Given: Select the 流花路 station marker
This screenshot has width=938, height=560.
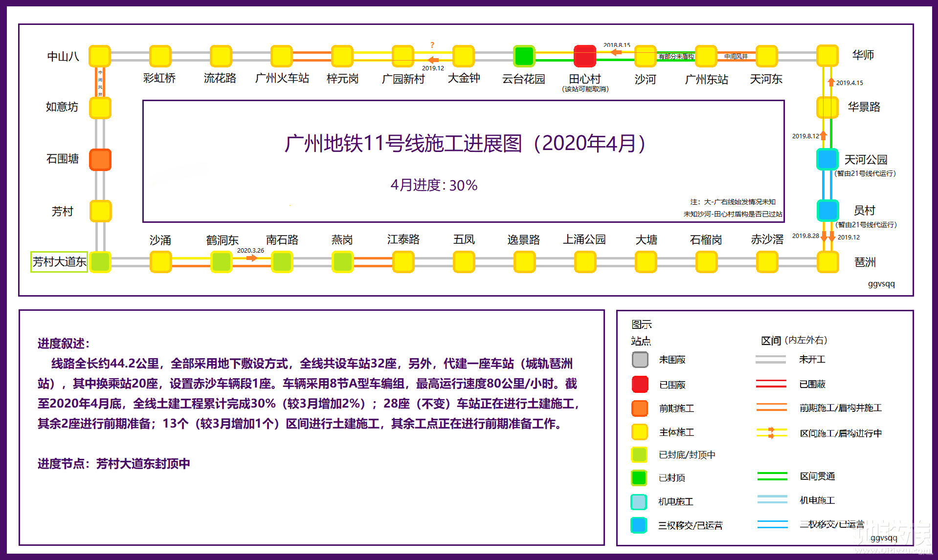Looking at the screenshot, I should [221, 56].
